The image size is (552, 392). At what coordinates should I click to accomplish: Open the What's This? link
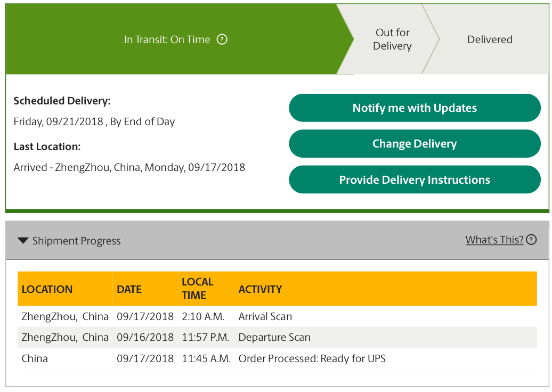click(494, 240)
